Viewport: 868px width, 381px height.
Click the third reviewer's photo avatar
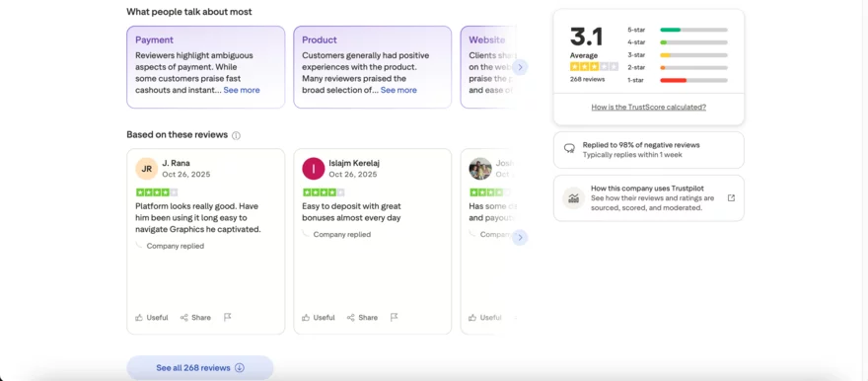[480, 169]
